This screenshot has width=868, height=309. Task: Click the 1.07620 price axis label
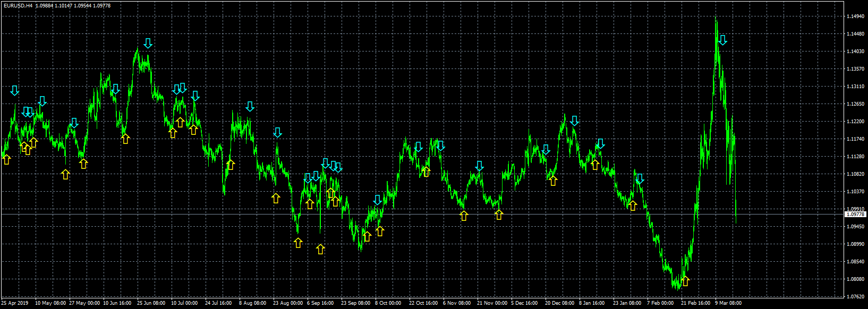[x=855, y=297]
